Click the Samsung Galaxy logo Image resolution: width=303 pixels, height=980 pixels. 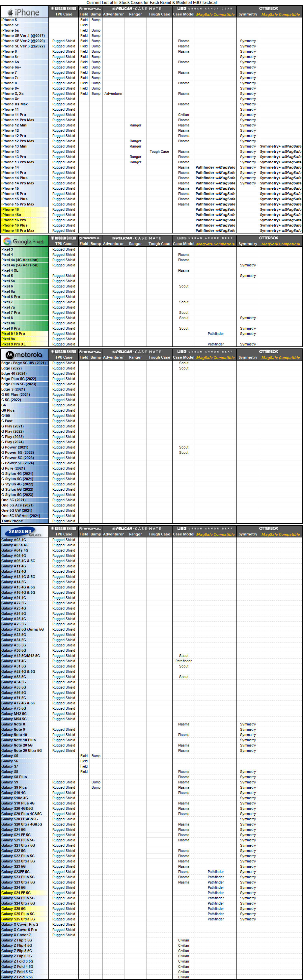(x=24, y=531)
